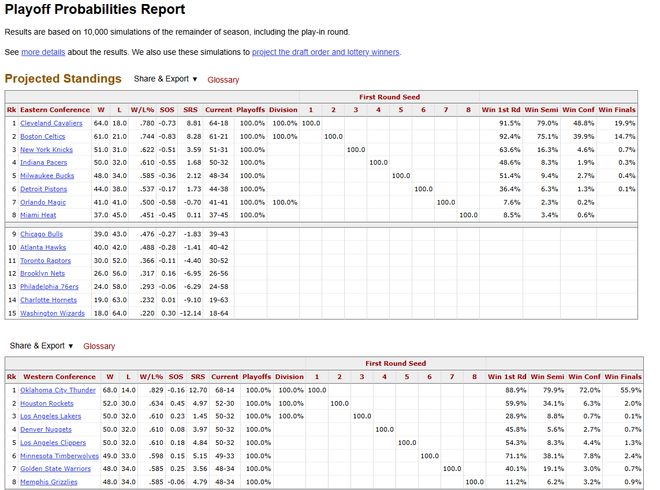Image resolution: width=660 pixels, height=490 pixels.
Task: Sort Western table by SRS header
Action: (198, 377)
